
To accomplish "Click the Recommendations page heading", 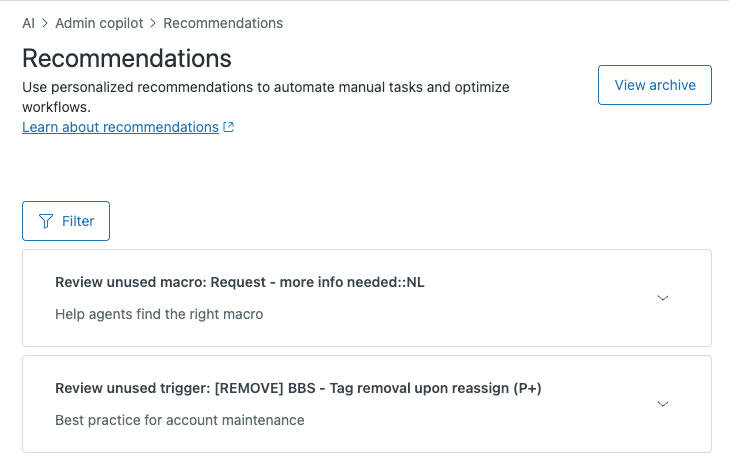I will coord(127,57).
